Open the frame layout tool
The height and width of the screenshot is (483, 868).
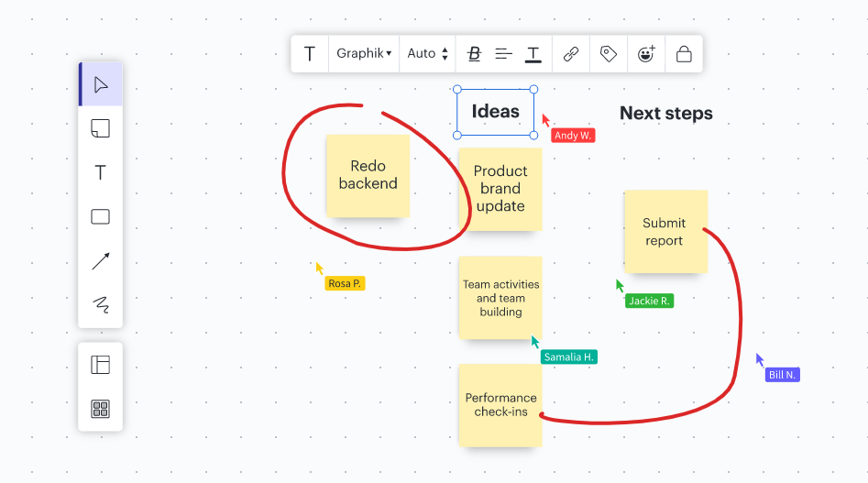(x=100, y=365)
